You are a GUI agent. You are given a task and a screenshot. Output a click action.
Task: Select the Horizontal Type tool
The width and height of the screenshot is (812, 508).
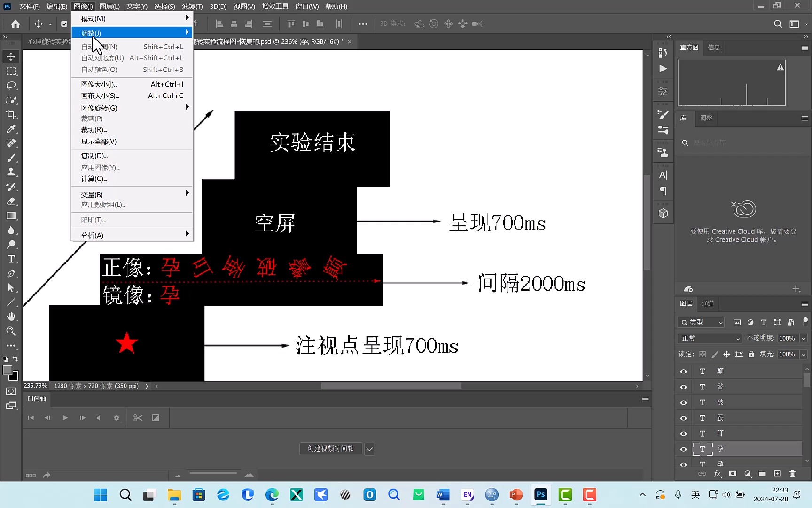[x=11, y=259]
